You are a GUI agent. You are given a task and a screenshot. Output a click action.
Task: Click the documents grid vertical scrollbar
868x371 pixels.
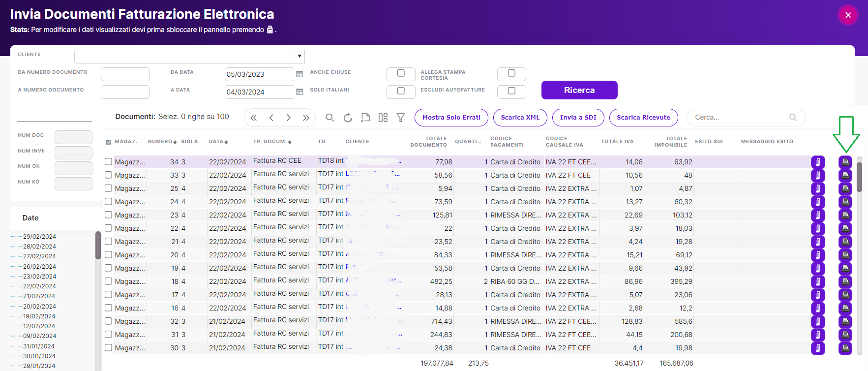pos(859,177)
